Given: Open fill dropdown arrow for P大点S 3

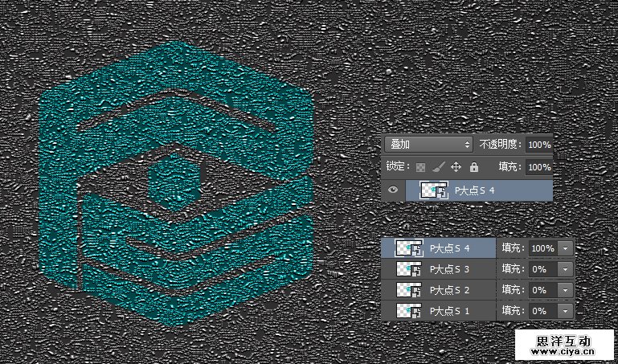Looking at the screenshot, I should click(565, 269).
